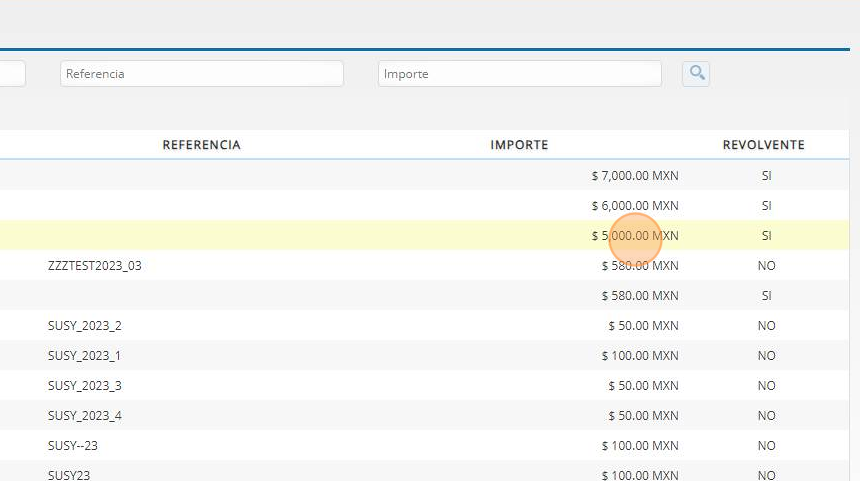Click the NO value in the SUSY_2023_3 row

click(766, 386)
